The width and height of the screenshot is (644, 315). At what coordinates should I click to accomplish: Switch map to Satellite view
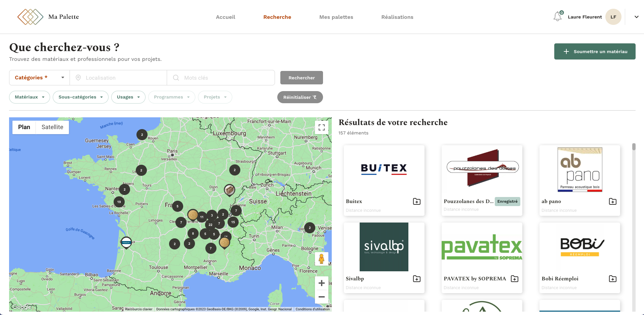pos(52,127)
